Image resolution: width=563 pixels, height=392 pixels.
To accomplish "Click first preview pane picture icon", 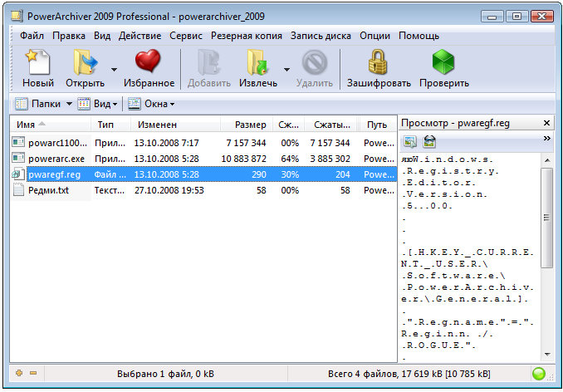I will pyautogui.click(x=410, y=141).
